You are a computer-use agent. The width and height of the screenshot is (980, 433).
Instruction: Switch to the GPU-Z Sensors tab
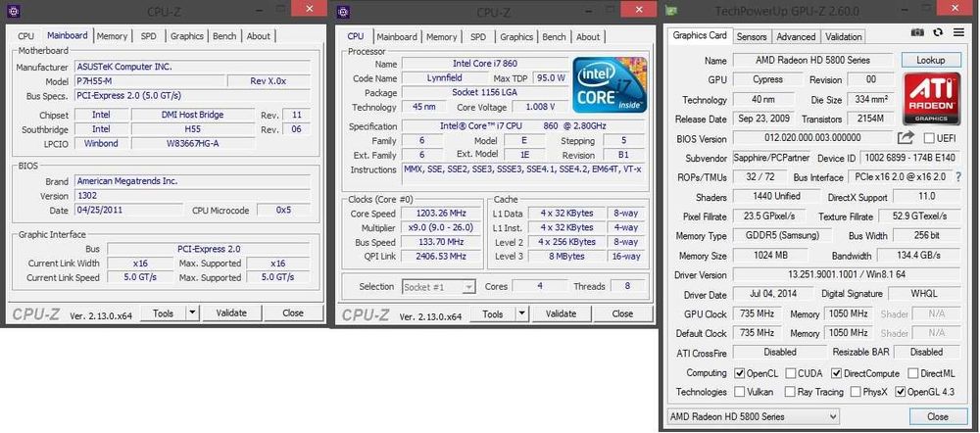(x=752, y=37)
